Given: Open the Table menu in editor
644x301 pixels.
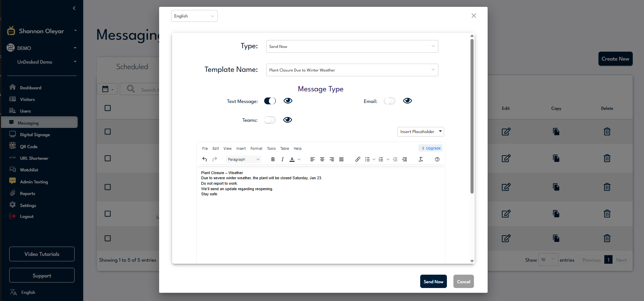Looking at the screenshot, I should click(x=284, y=148).
